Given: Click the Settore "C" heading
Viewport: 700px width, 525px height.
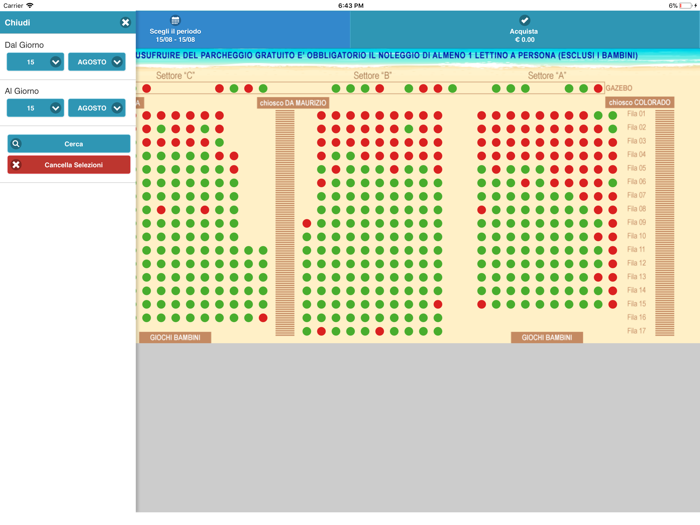Looking at the screenshot, I should (x=175, y=75).
